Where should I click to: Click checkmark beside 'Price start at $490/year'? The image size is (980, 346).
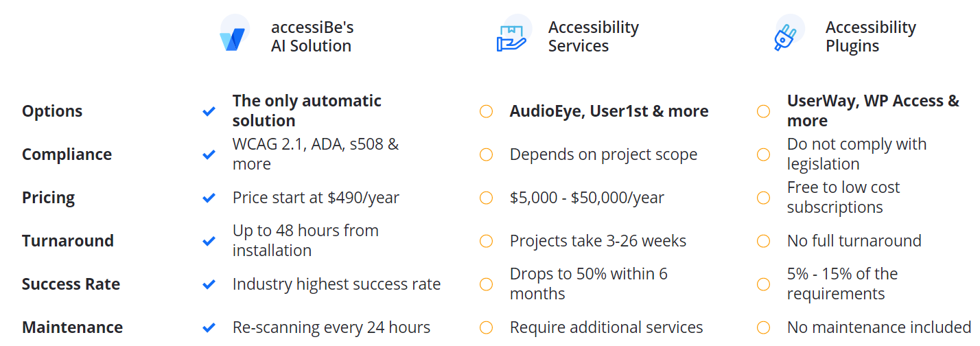tap(209, 198)
